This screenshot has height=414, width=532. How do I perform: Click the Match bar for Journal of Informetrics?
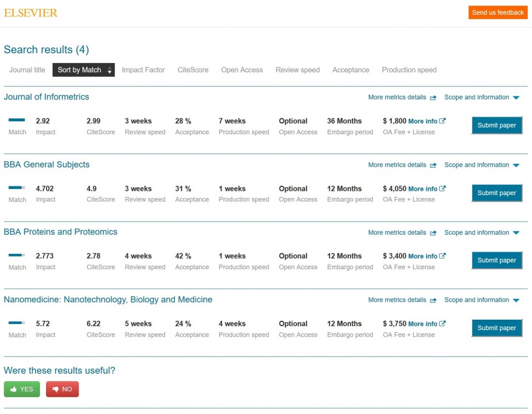16,120
